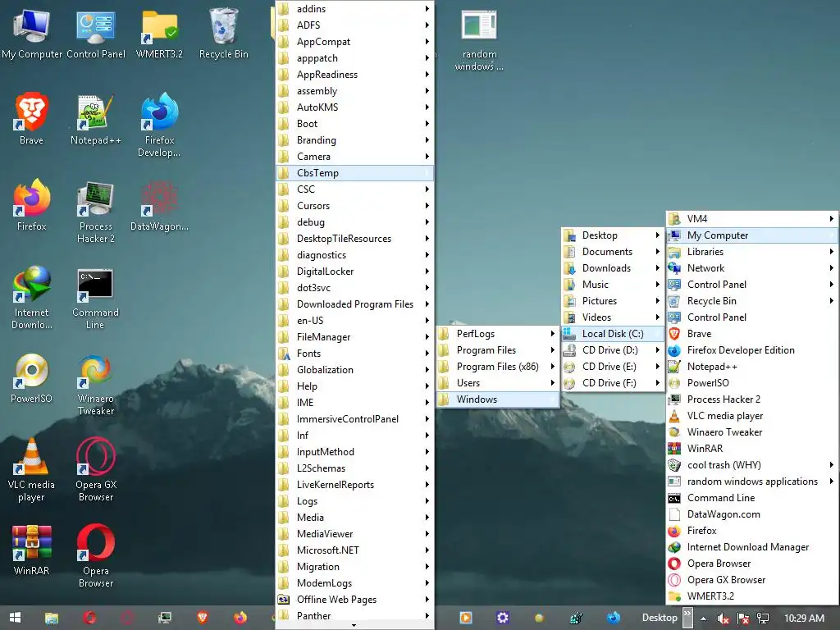
Task: Select the Opera Browser desktop shortcut
Action: pos(96,556)
